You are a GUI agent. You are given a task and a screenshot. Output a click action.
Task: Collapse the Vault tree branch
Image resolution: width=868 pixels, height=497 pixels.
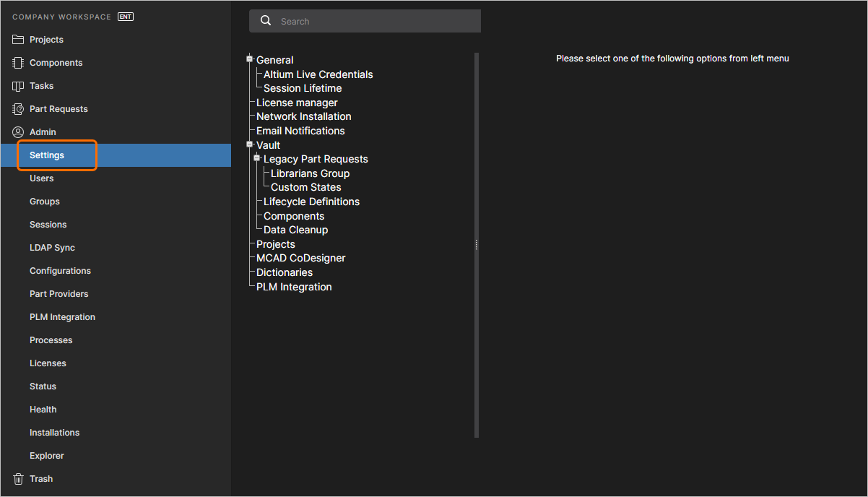[x=249, y=144]
